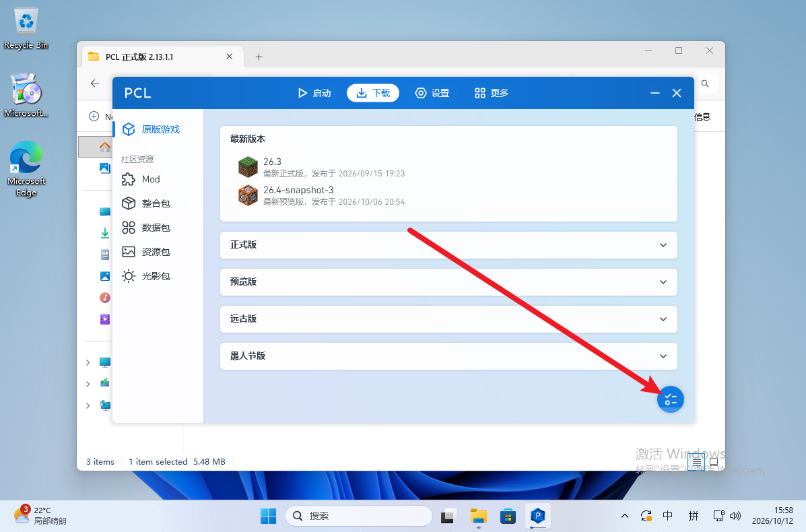Open the Microsoft Edge desktop shortcut
This screenshot has width=806, height=532.
pos(26,169)
